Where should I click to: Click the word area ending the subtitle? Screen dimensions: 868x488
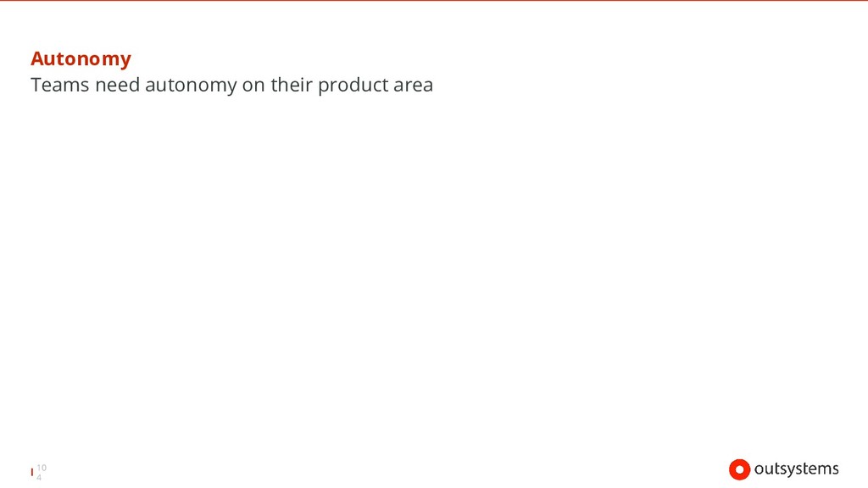point(414,86)
